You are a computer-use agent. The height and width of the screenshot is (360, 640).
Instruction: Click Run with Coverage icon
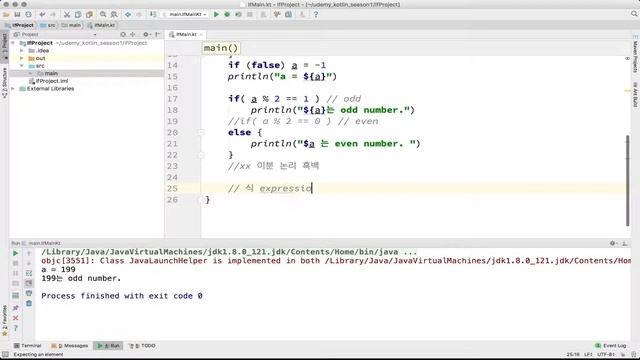(238, 14)
